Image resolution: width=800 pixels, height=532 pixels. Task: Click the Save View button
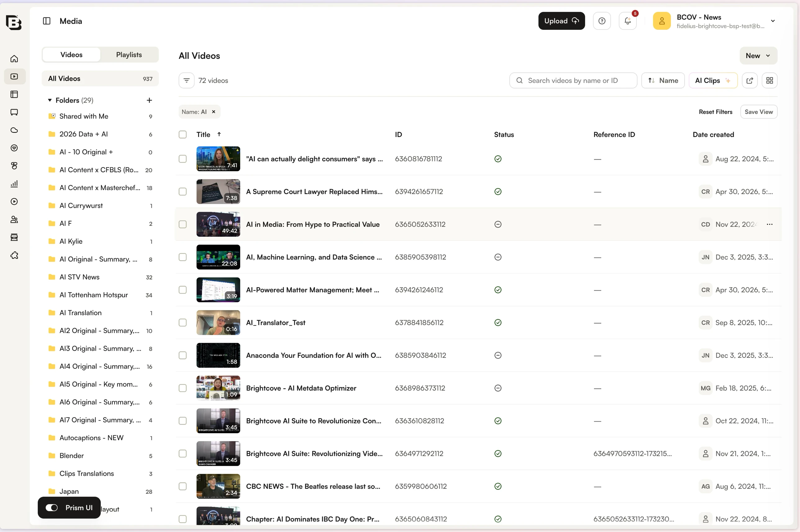point(759,112)
